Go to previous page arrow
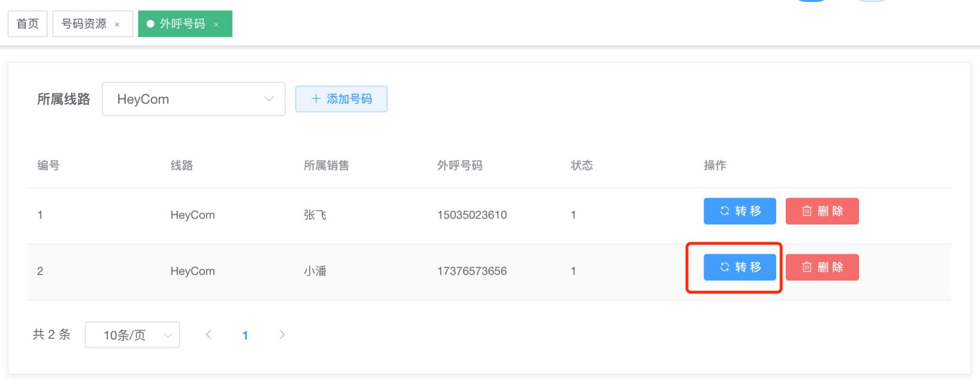This screenshot has height=390, width=980. 209,335
